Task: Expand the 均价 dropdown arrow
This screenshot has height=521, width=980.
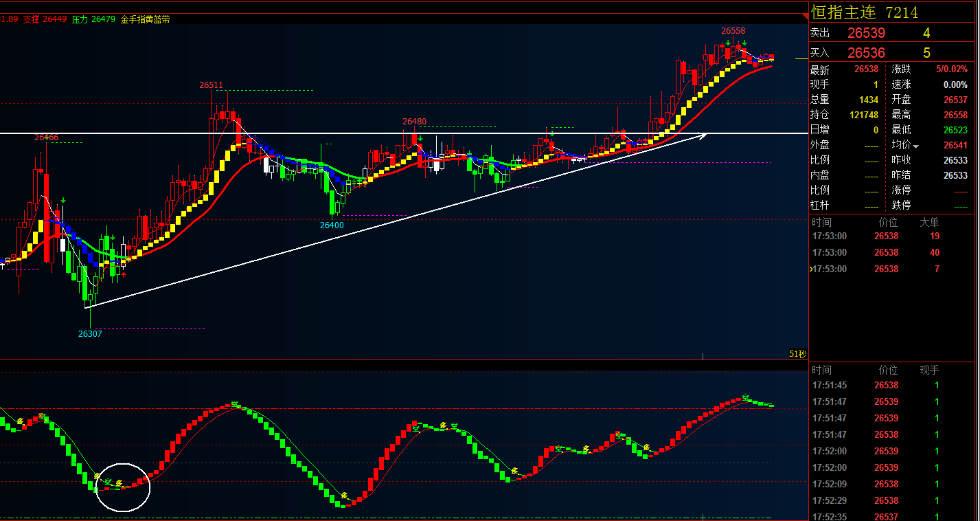Action: pyautogui.click(x=915, y=146)
